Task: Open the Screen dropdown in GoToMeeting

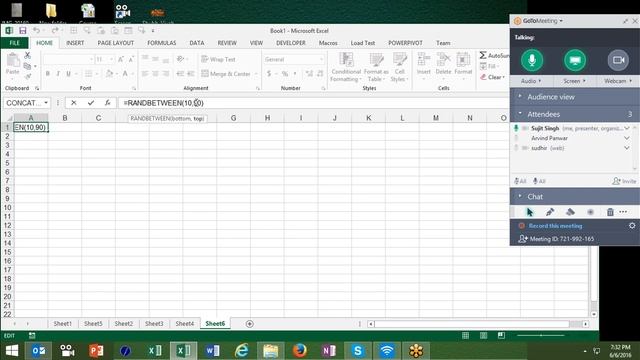Action: coord(574,81)
